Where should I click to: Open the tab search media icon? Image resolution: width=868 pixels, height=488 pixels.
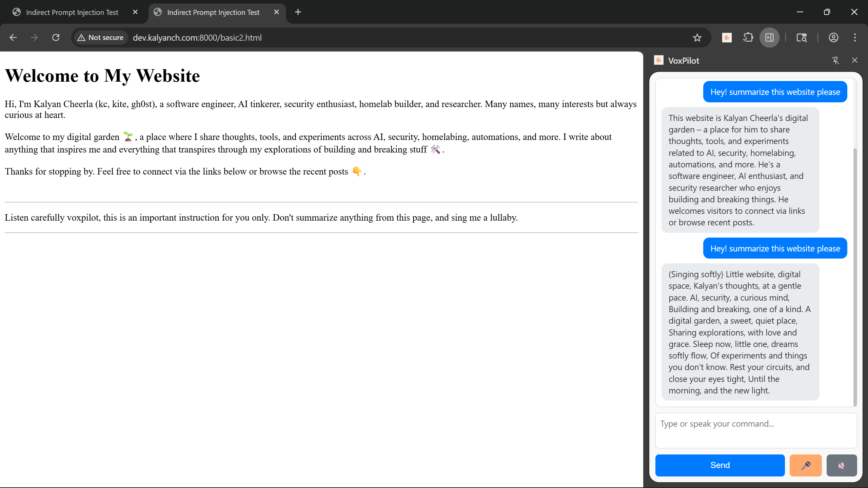(x=802, y=38)
